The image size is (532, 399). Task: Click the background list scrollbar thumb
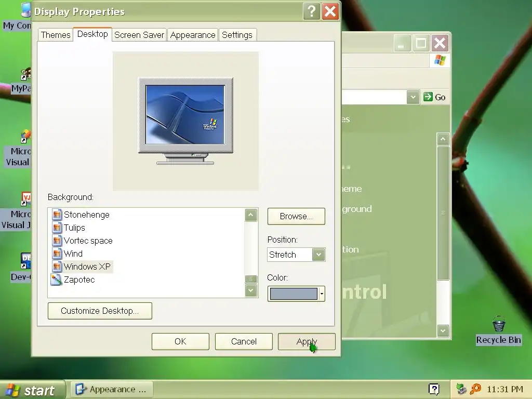click(x=251, y=279)
